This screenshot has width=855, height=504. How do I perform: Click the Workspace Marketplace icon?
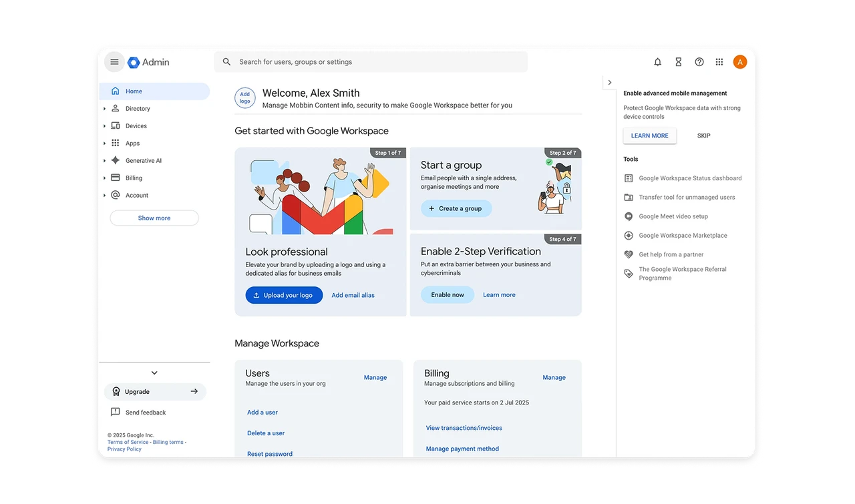(629, 236)
